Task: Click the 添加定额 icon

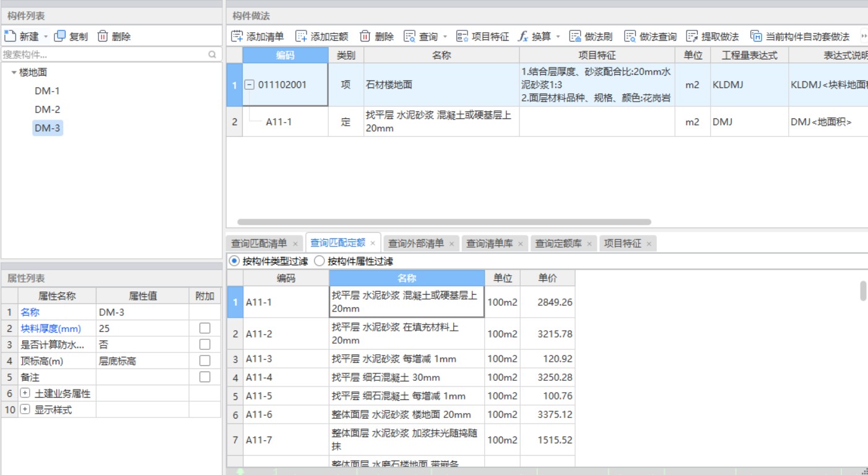Action: click(x=301, y=37)
